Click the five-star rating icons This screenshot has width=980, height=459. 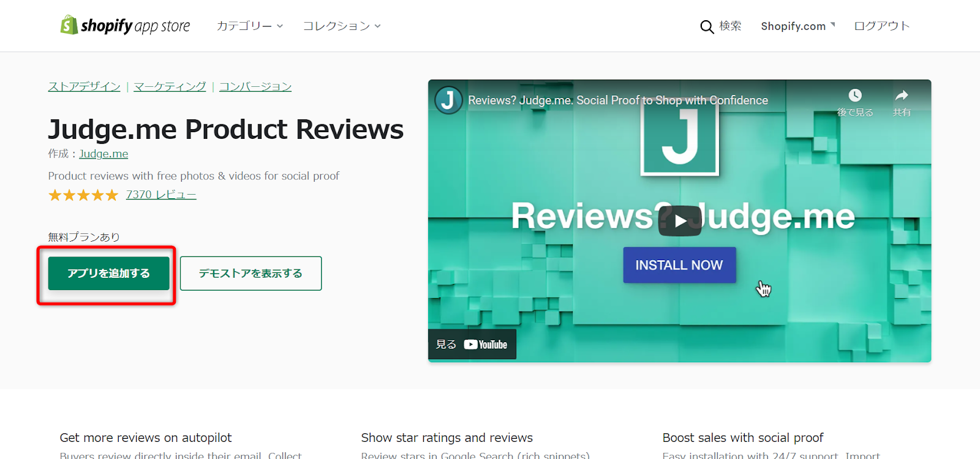point(83,195)
